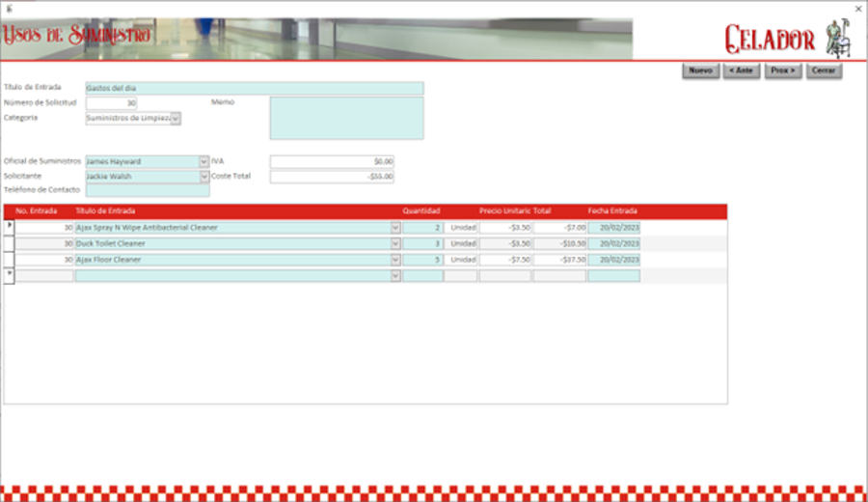Click the Teléfono de Contacto field
Viewport: 868px width, 502px height.
147,191
